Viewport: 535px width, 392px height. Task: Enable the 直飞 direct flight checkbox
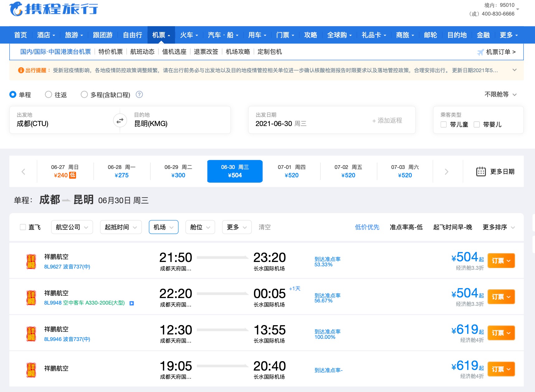tap(23, 227)
